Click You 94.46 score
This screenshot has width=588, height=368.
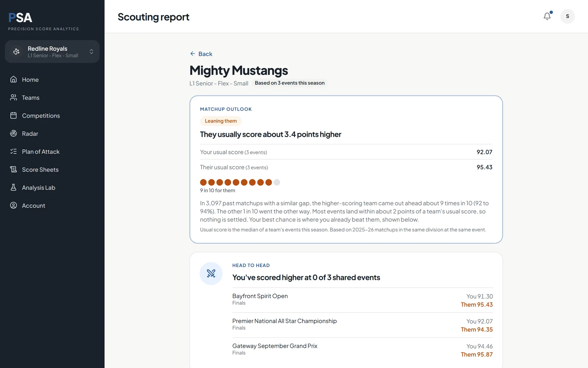tap(480, 347)
